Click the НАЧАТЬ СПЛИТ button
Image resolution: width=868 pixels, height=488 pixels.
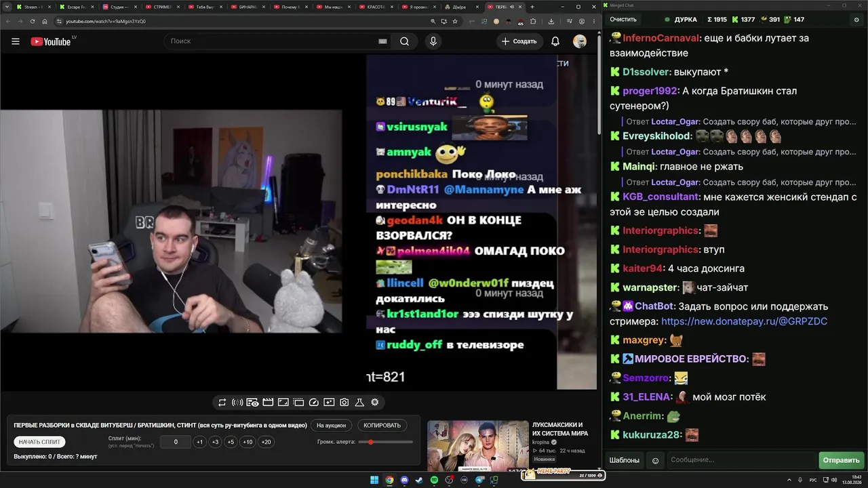click(40, 442)
